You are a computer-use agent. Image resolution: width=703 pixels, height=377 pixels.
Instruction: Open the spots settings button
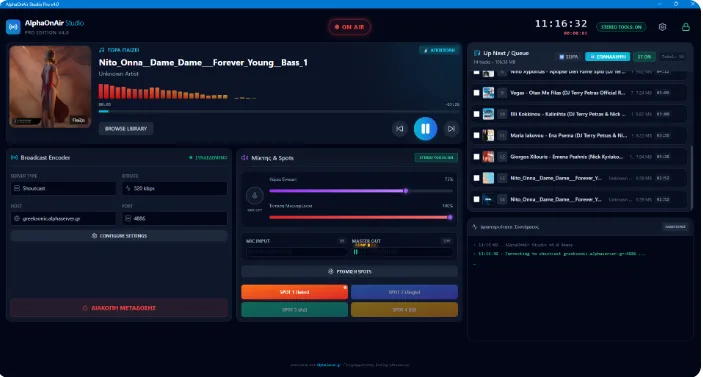click(x=350, y=272)
